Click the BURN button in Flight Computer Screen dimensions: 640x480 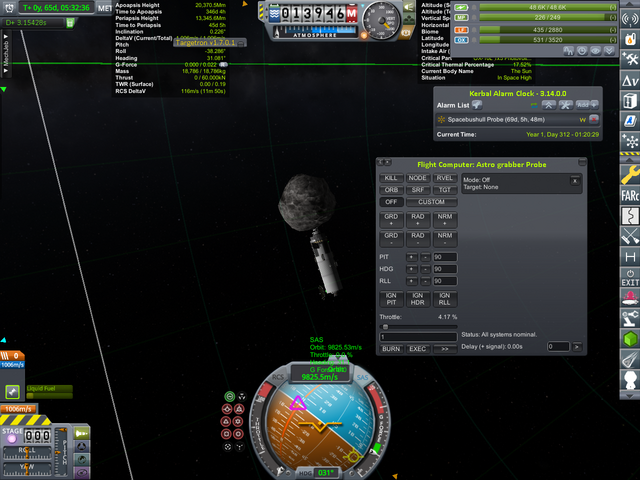coord(391,349)
